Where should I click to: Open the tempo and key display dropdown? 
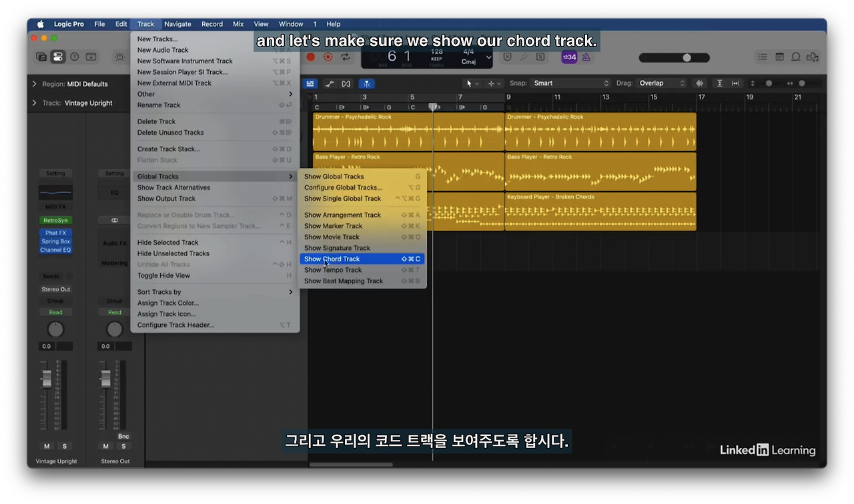click(489, 57)
